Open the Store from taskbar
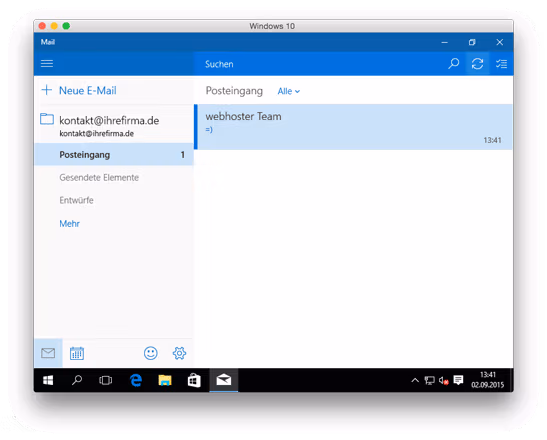This screenshot has height=440, width=547. point(194,380)
